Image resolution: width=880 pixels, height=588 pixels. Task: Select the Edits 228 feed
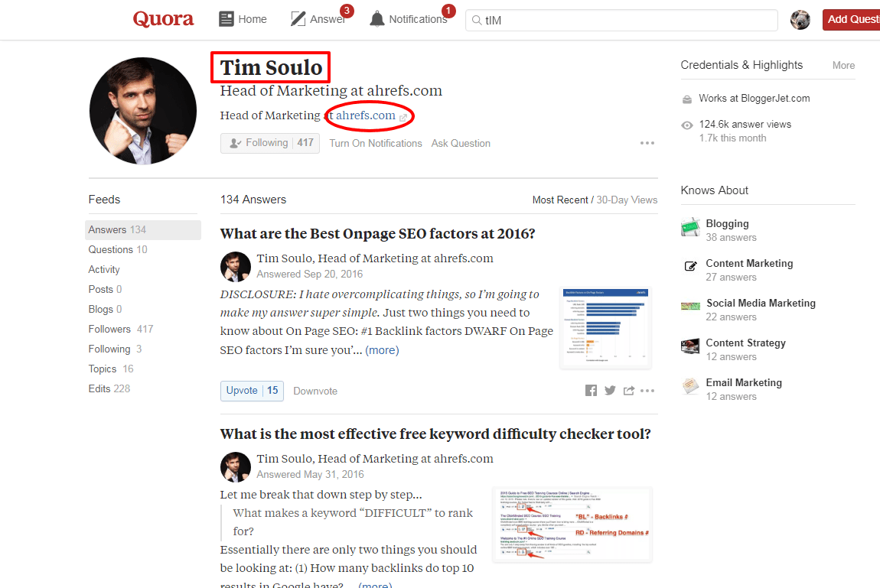coord(109,388)
